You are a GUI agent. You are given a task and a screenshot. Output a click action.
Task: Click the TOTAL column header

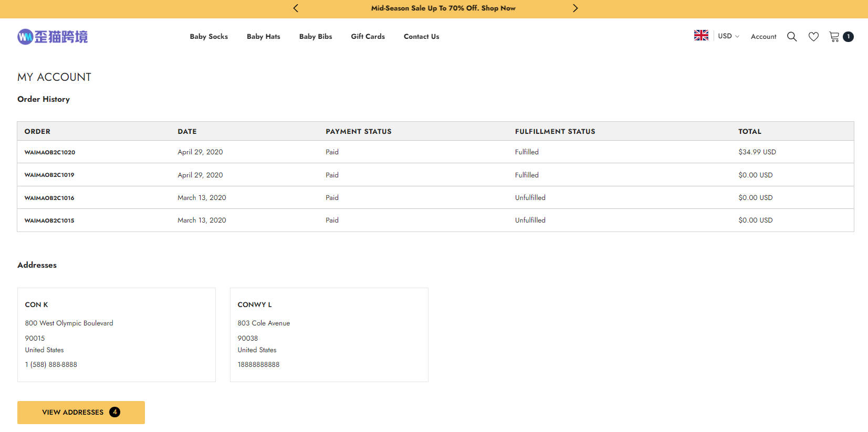(x=750, y=131)
